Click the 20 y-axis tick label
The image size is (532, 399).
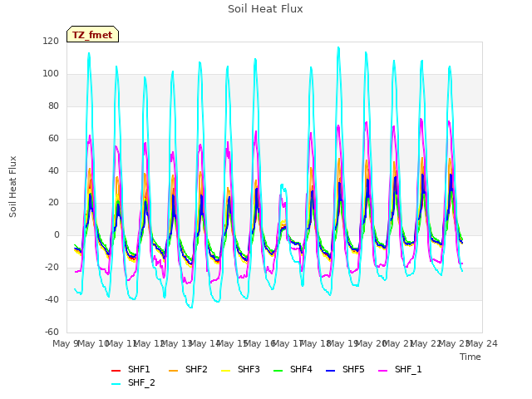coord(53,203)
